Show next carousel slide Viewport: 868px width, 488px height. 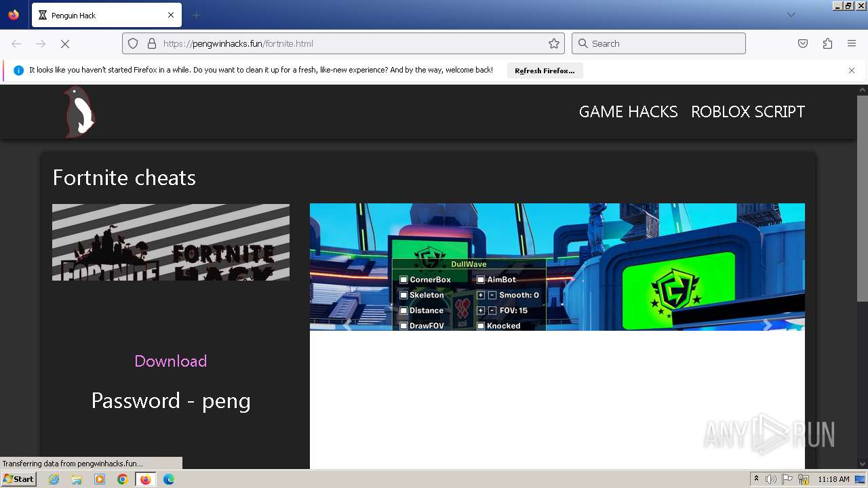(x=768, y=325)
